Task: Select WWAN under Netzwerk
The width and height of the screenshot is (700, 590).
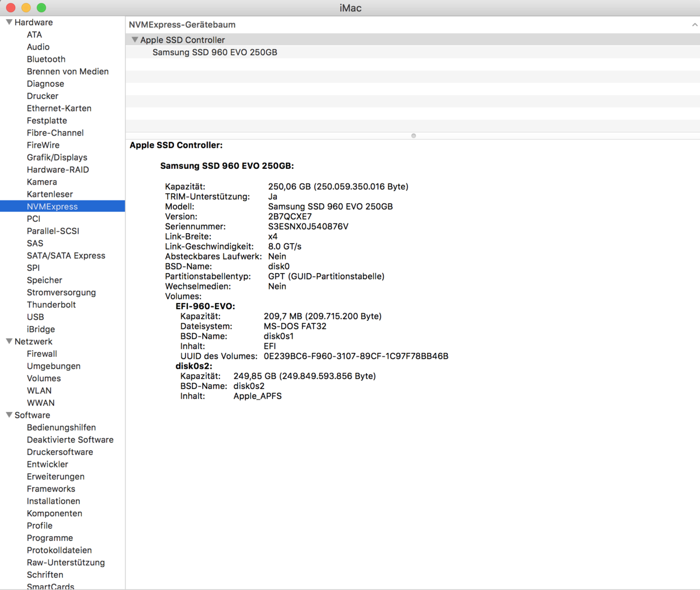Action: point(41,403)
